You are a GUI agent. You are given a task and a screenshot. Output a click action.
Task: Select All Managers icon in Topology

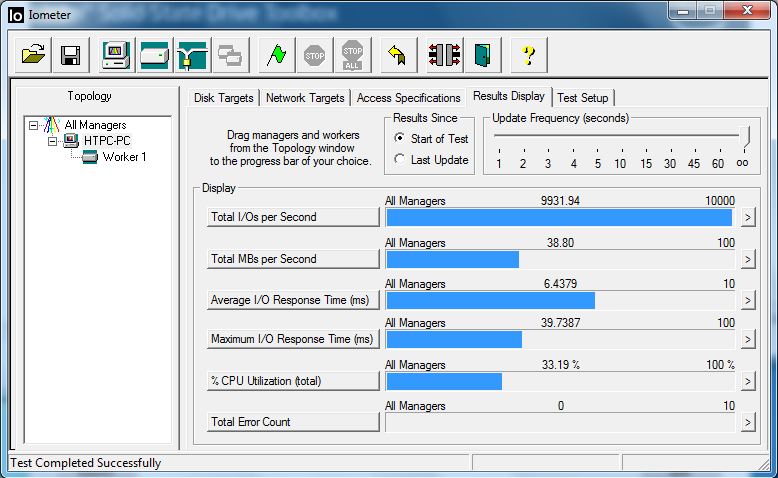(x=52, y=125)
